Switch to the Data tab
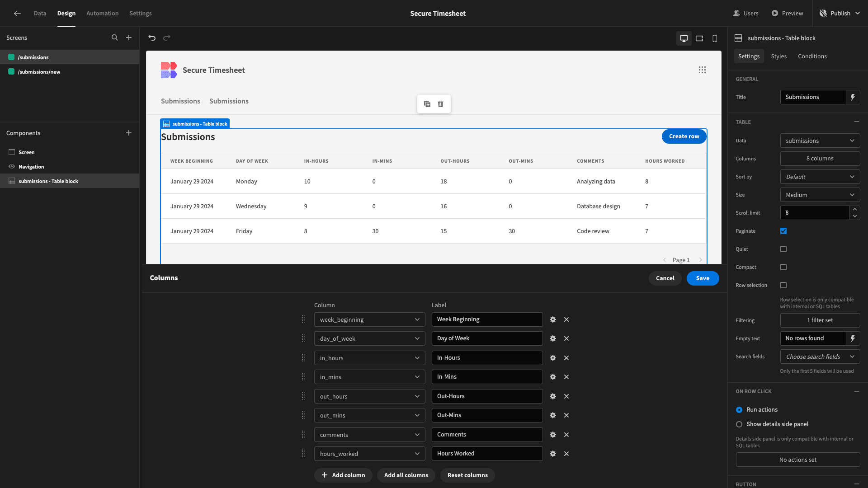The width and height of the screenshot is (868, 488). click(x=40, y=14)
